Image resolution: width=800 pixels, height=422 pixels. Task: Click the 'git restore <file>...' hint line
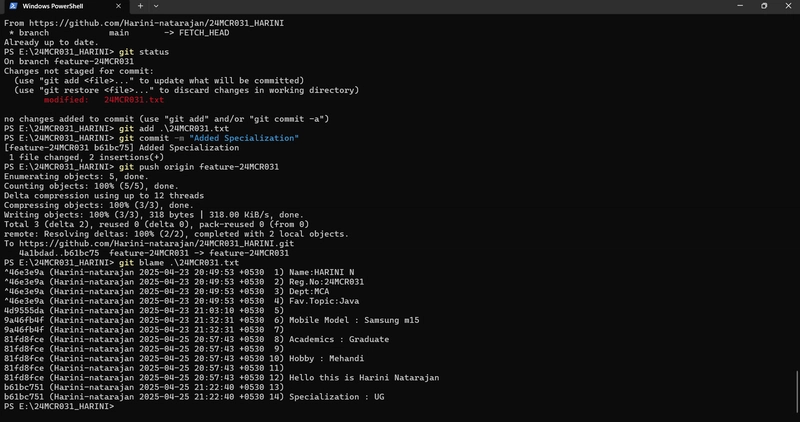187,90
